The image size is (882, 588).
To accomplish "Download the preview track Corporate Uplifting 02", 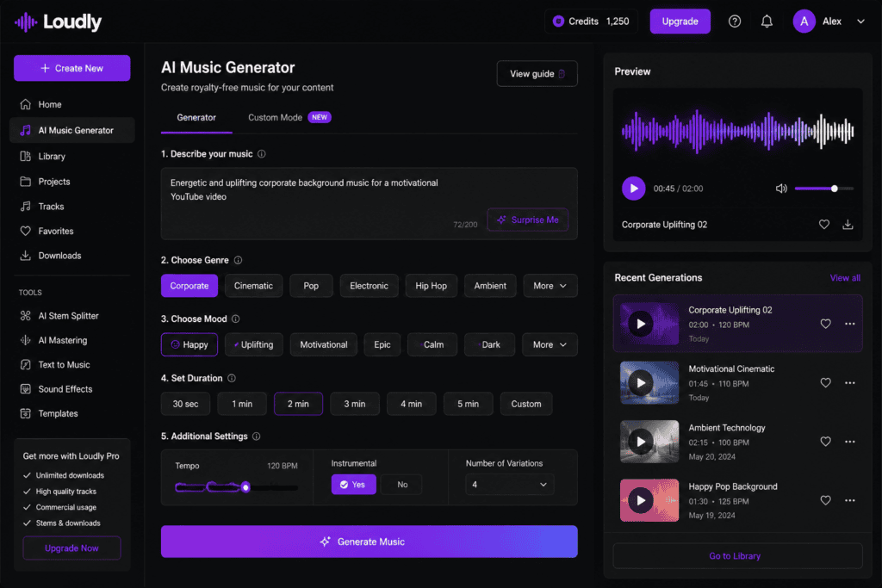I will [x=848, y=225].
